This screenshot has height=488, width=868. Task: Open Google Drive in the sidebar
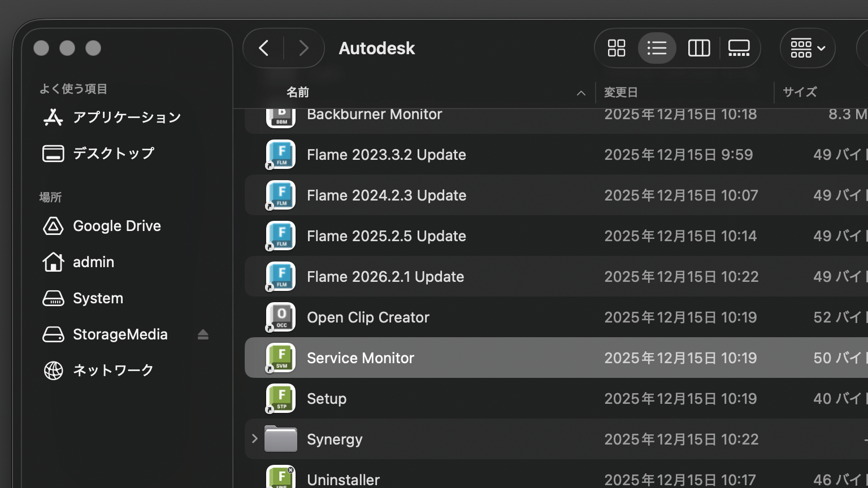coord(116,226)
